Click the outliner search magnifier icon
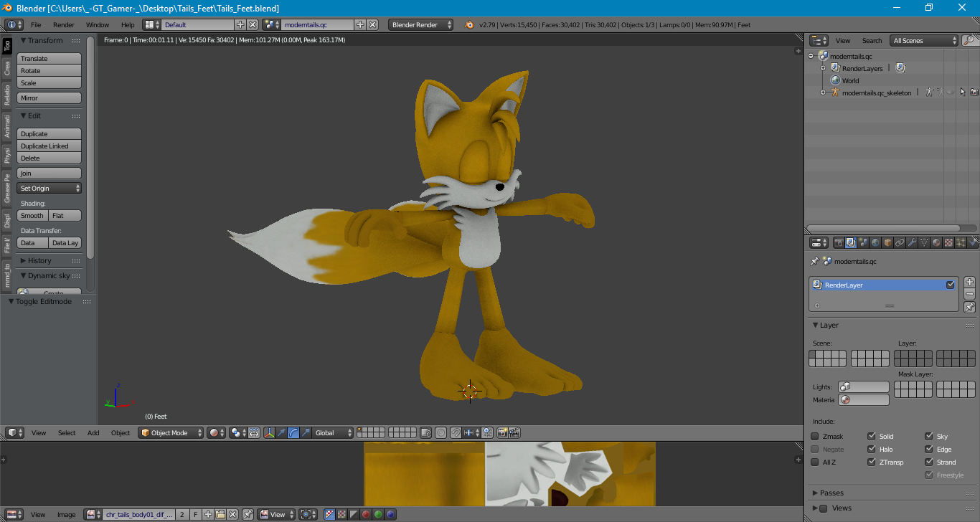This screenshot has height=522, width=980. [x=969, y=41]
